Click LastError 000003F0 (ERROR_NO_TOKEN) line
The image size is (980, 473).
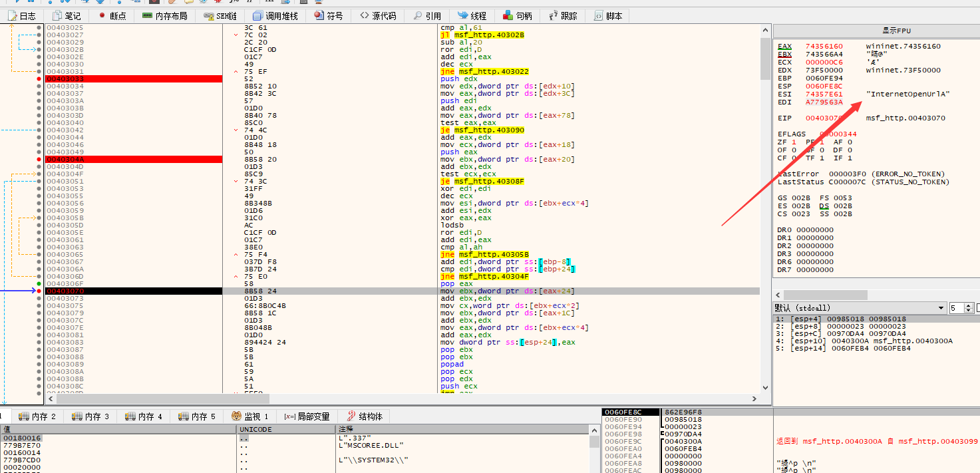(x=861, y=174)
